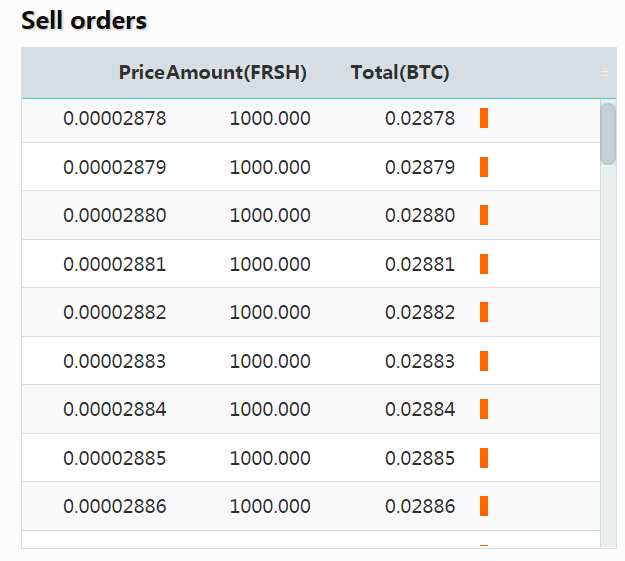Click orange bar beside 0.02883 total
625x561 pixels.
[484, 361]
